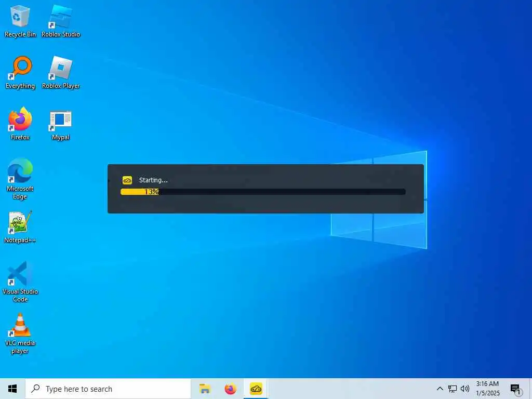Select the Firefox desktop shortcut
Screen dimensions: 532x399
20,124
